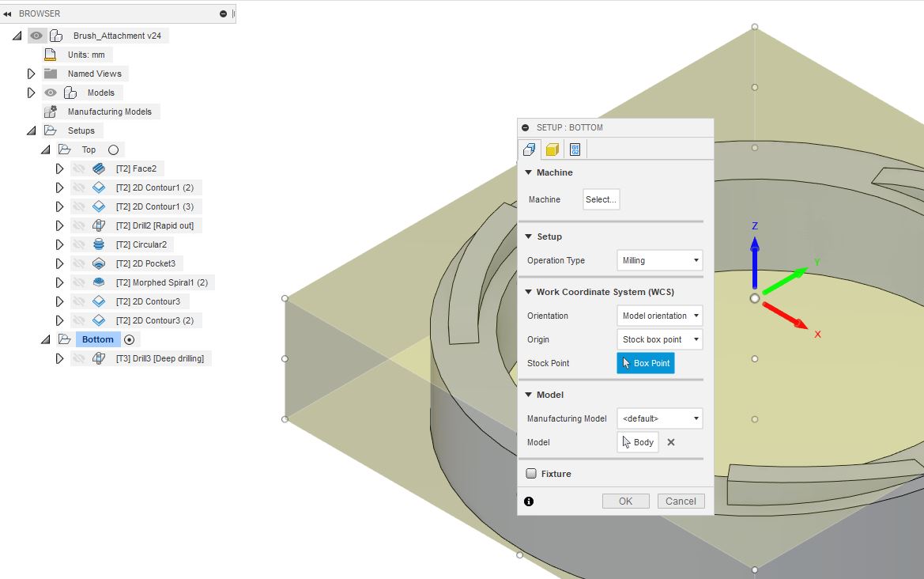Image resolution: width=924 pixels, height=579 pixels.
Task: Click the Box Point stock point button
Action: pyautogui.click(x=645, y=363)
